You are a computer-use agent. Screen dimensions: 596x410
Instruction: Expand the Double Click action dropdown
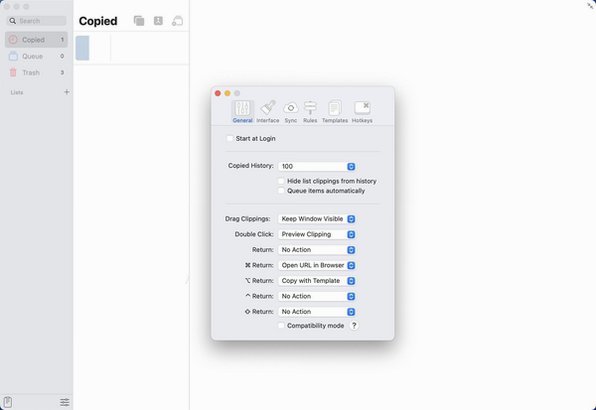pyautogui.click(x=317, y=234)
